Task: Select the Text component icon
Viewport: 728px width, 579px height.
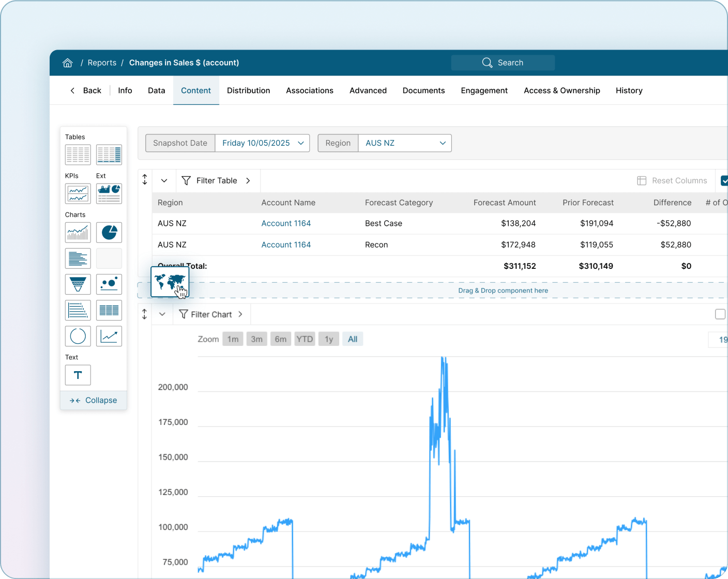Action: pyautogui.click(x=78, y=375)
